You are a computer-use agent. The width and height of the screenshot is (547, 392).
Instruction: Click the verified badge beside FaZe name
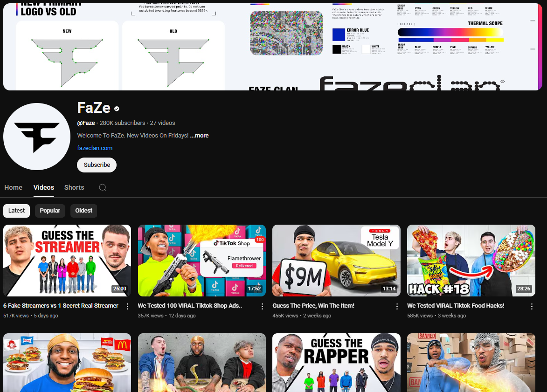[x=117, y=109]
